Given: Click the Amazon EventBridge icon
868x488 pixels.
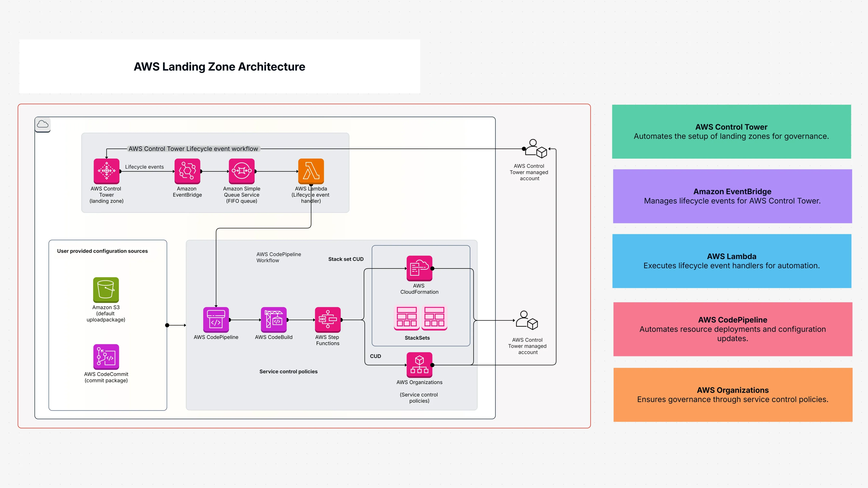Looking at the screenshot, I should tap(187, 171).
